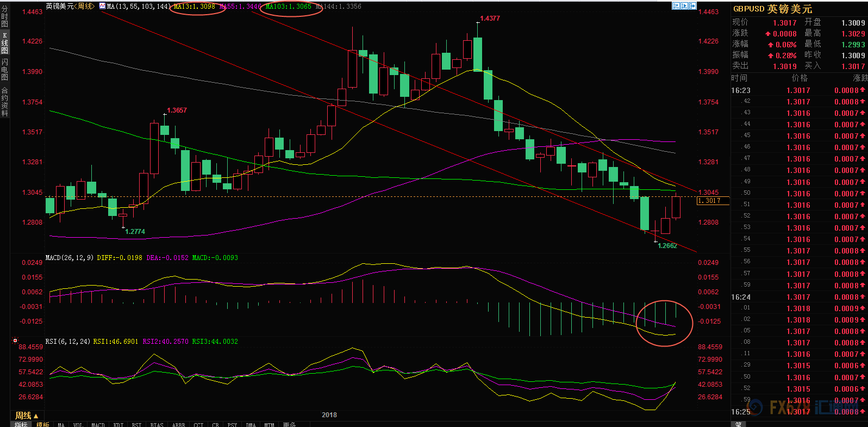The width and height of the screenshot is (868, 427).
Task: Click the middle blue chart-range icon
Action: point(684,6)
